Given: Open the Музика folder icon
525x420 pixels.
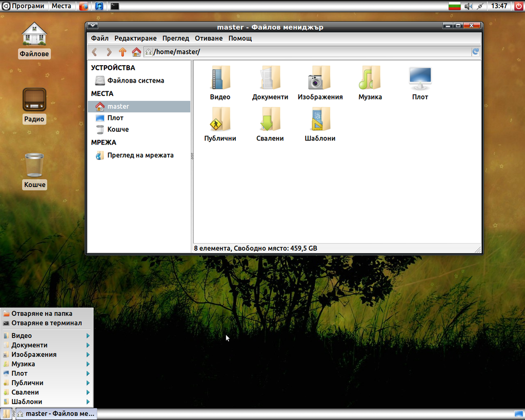Looking at the screenshot, I should click(x=370, y=83).
